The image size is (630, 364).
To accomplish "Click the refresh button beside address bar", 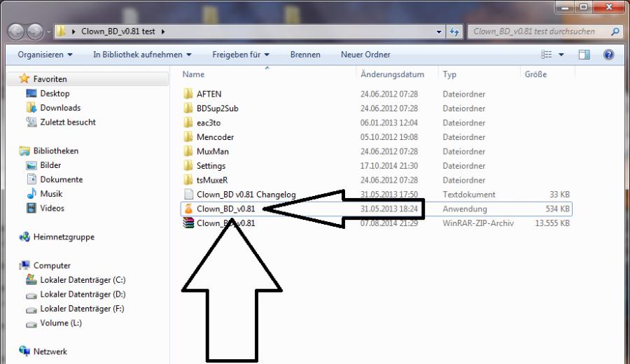I will point(454,31).
